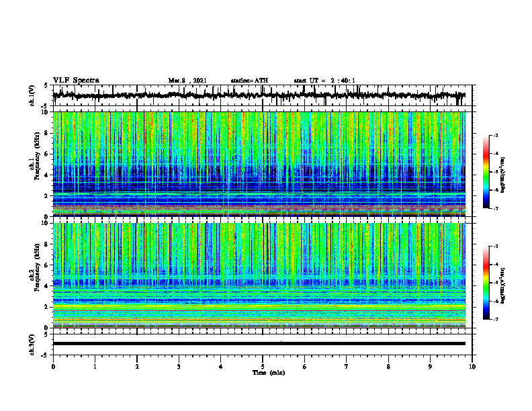Click the "2" kHz tick on ch.1 frequency axis
532x411 pixels.
pyautogui.click(x=48, y=196)
